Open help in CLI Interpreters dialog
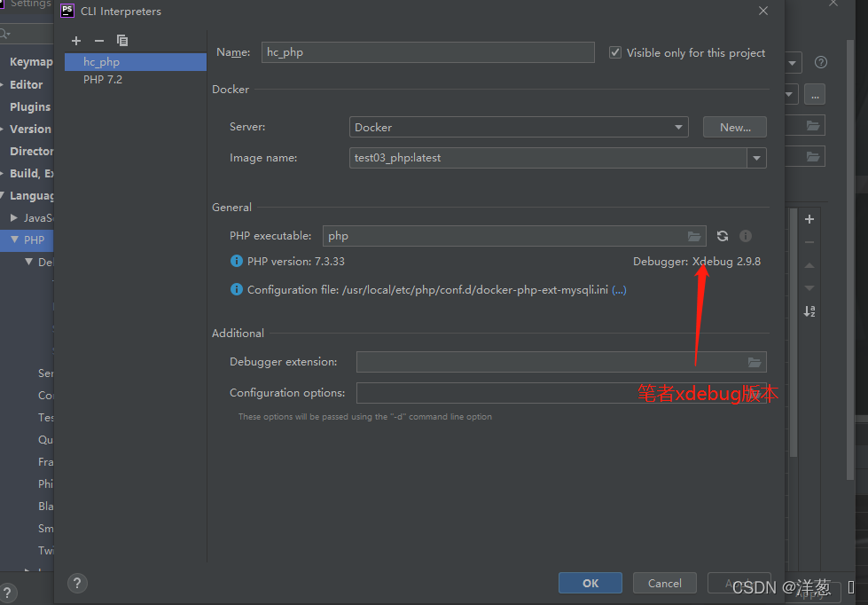868x605 pixels. click(77, 583)
